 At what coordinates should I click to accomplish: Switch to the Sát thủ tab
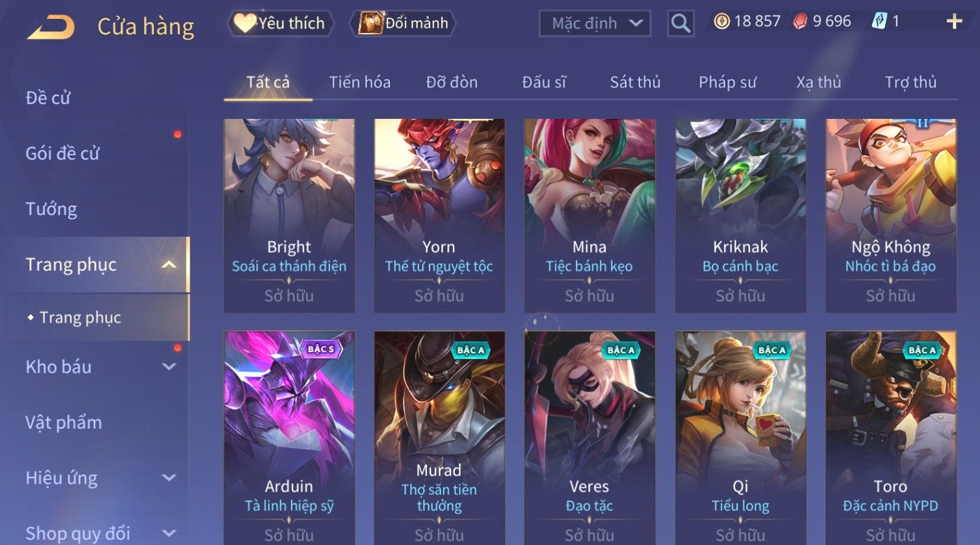(635, 82)
